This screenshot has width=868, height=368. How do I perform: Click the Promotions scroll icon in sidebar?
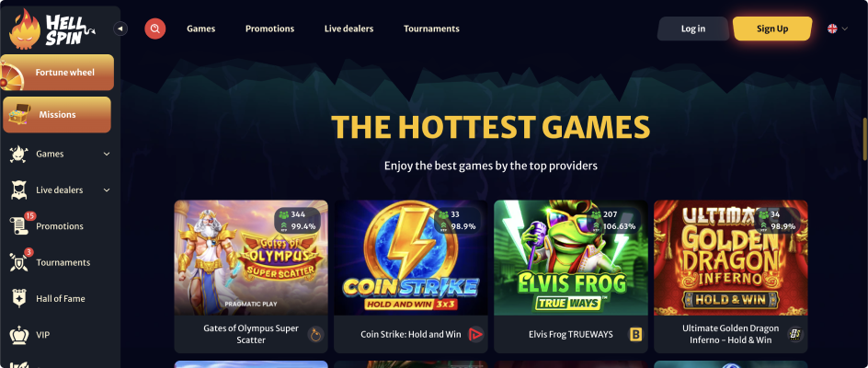click(x=18, y=225)
